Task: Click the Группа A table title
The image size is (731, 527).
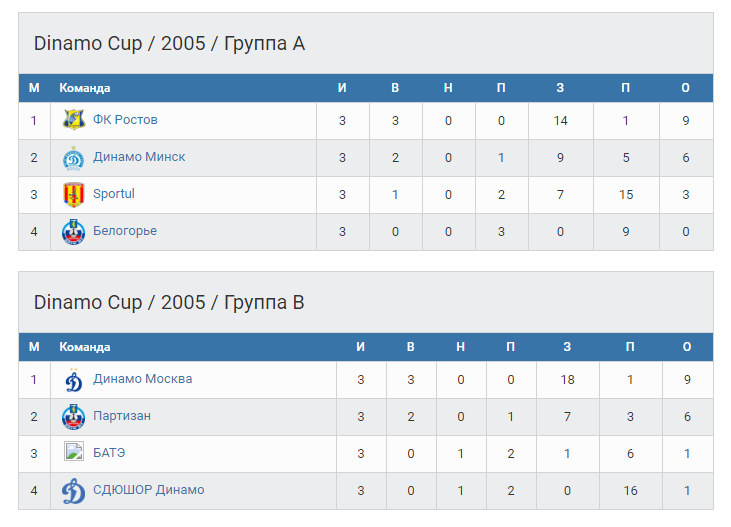Action: 169,43
